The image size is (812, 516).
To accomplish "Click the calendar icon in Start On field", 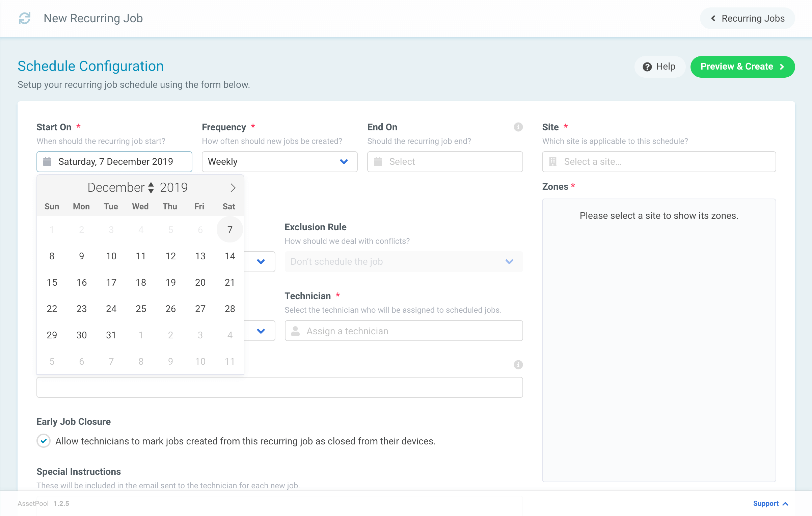I will (x=47, y=162).
